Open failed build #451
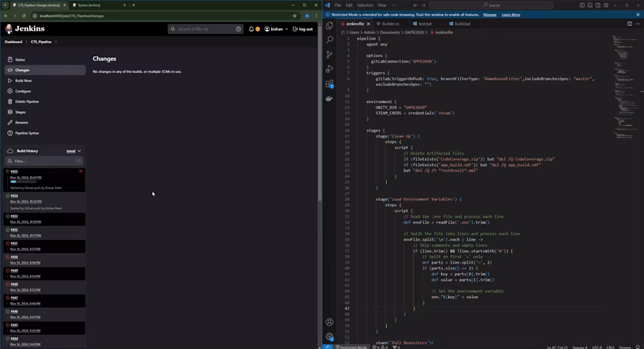This screenshot has width=644, height=349. (x=15, y=244)
